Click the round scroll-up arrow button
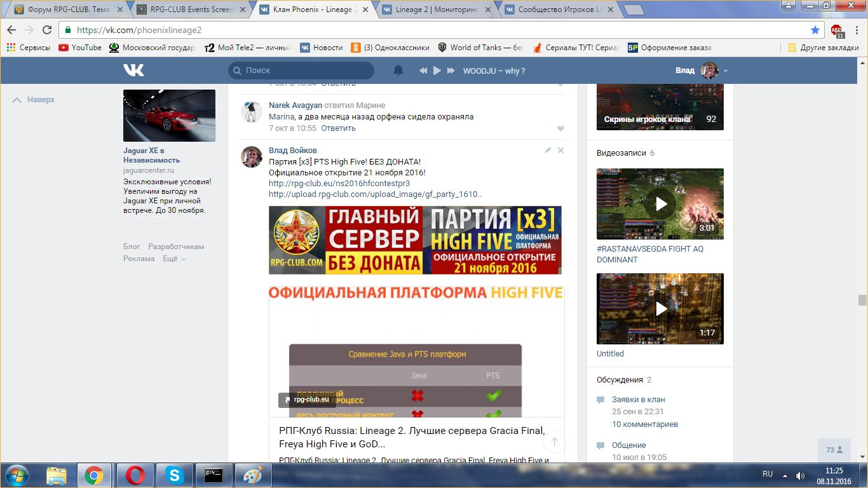This screenshot has height=488, width=868. pyautogui.click(x=554, y=442)
